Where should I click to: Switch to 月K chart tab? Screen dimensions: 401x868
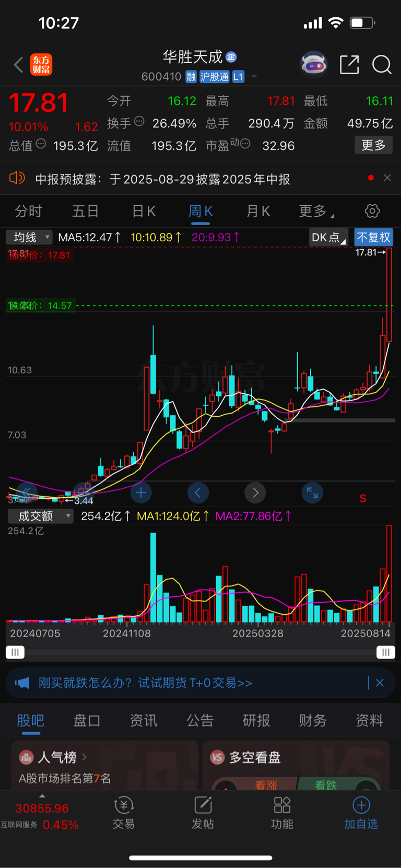click(x=258, y=211)
